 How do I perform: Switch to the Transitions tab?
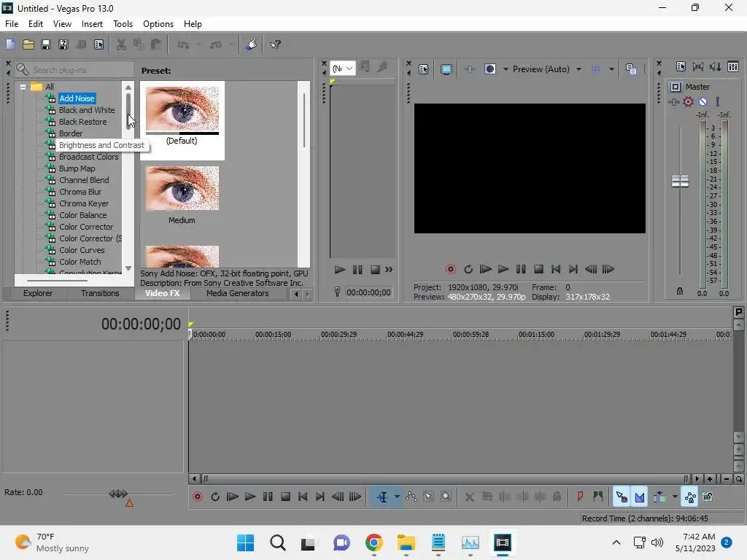click(100, 293)
